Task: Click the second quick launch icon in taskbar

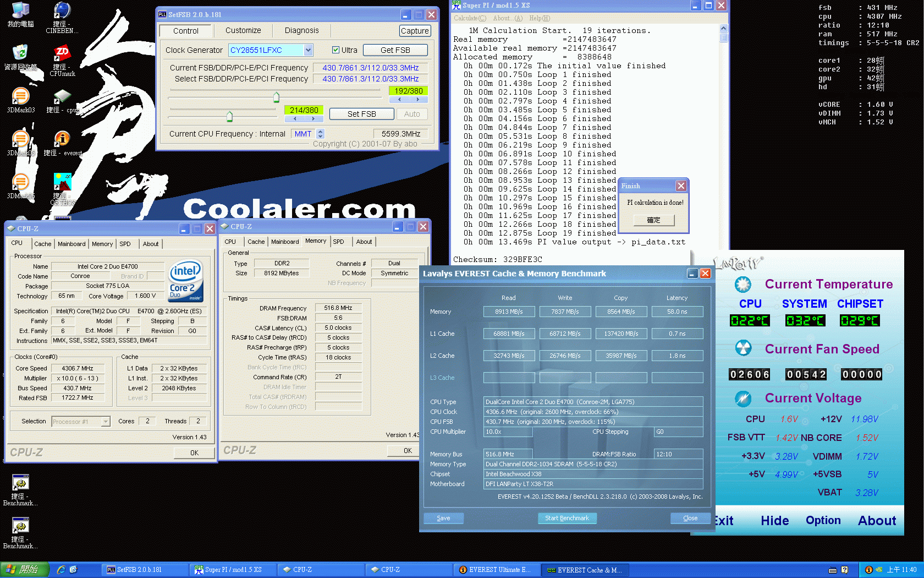Action: (x=73, y=570)
